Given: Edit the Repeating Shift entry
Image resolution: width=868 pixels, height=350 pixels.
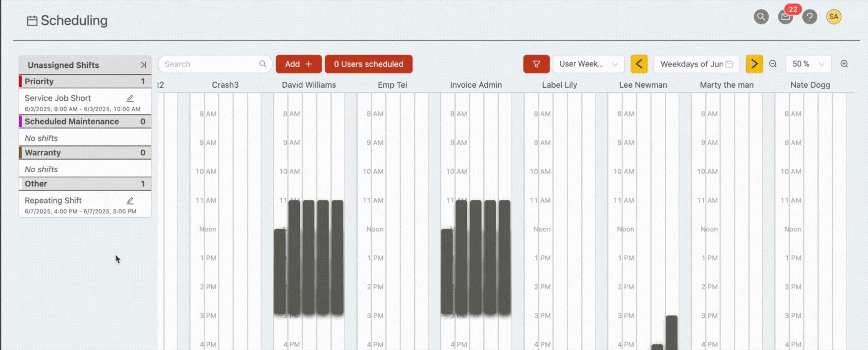Looking at the screenshot, I should pyautogui.click(x=130, y=201).
